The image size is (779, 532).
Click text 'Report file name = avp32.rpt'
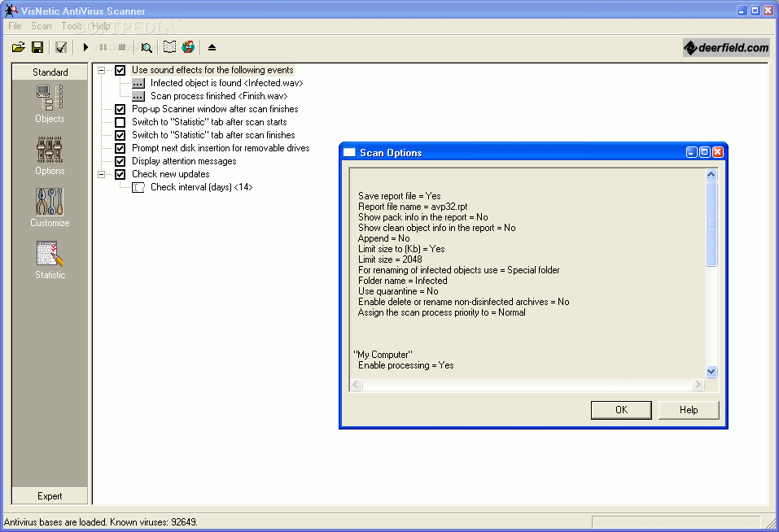click(413, 207)
